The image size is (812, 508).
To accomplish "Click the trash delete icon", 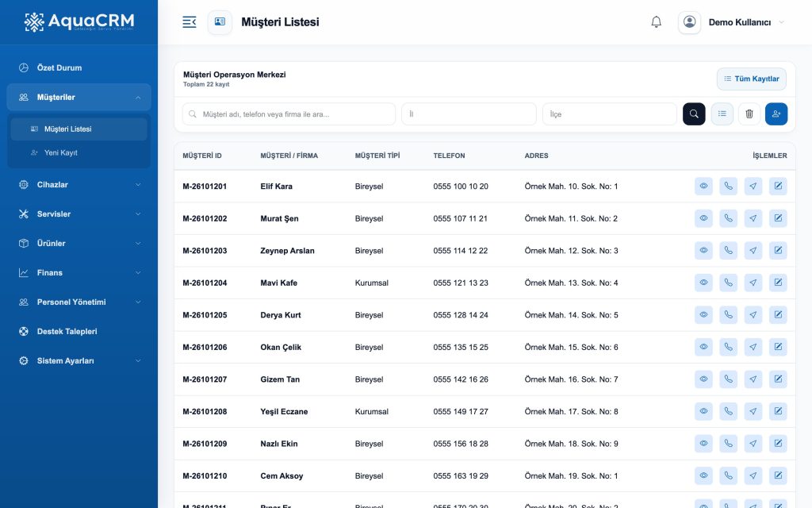I will [749, 114].
